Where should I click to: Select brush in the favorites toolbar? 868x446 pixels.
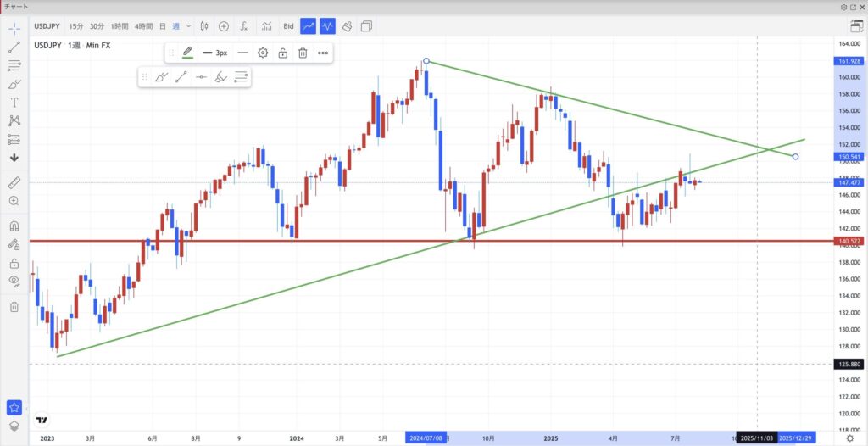160,77
